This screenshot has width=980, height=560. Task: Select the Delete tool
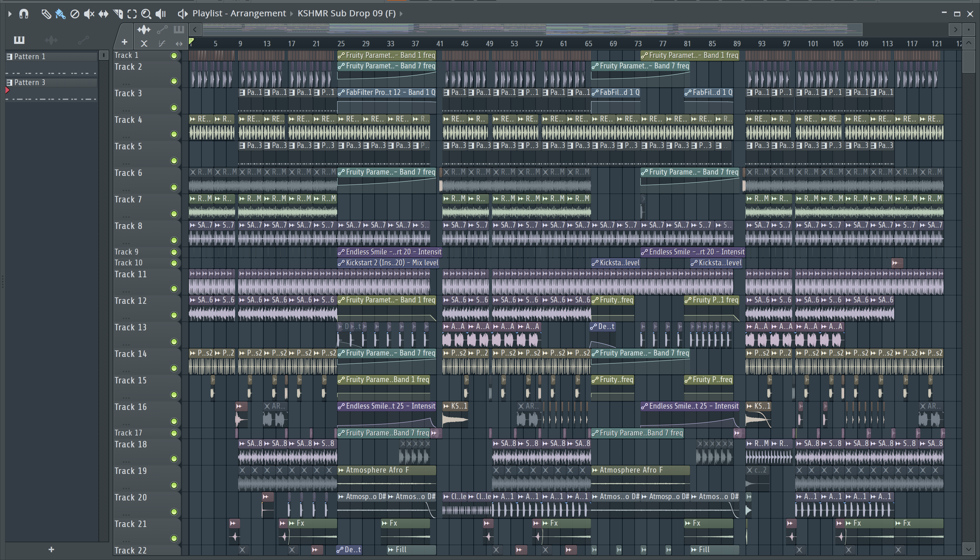point(75,14)
